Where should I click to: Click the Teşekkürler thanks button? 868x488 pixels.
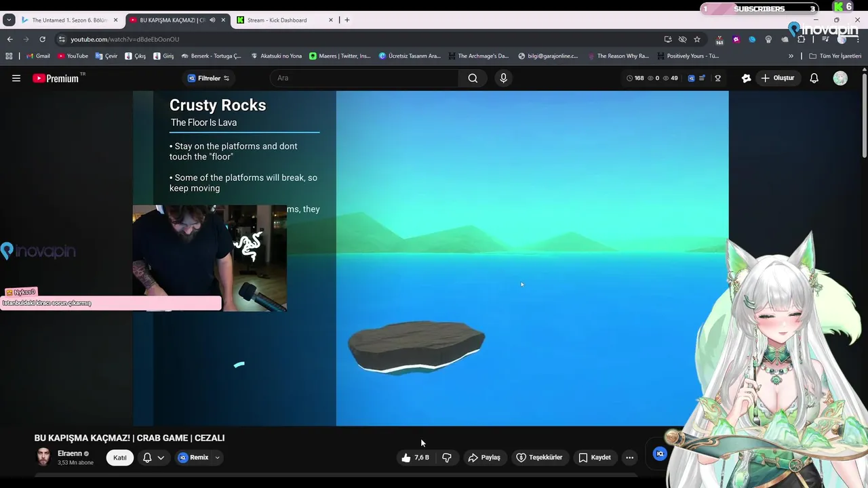539,457
